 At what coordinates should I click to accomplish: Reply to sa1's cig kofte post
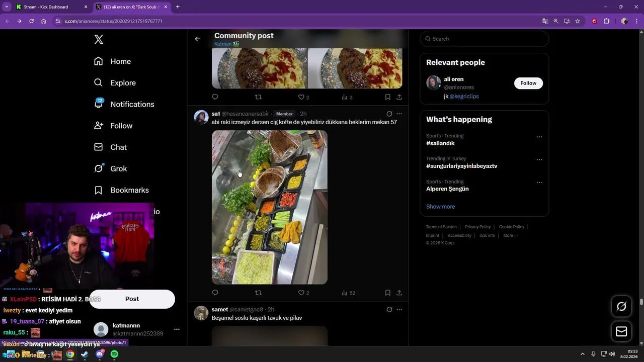[215, 293]
